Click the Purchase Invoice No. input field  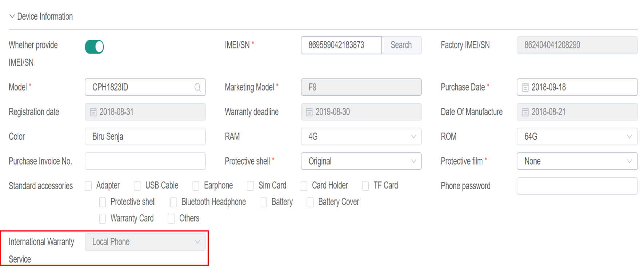[145, 161]
